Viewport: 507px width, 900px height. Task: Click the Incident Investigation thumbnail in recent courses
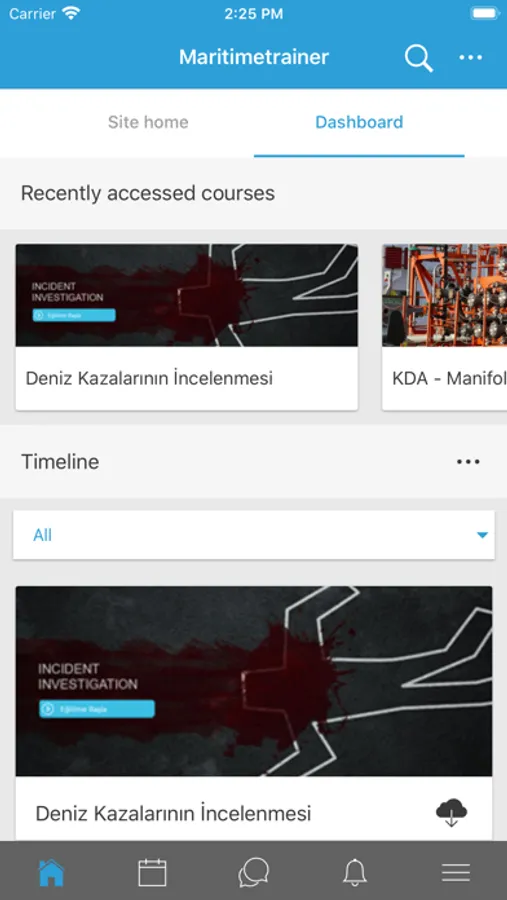187,295
